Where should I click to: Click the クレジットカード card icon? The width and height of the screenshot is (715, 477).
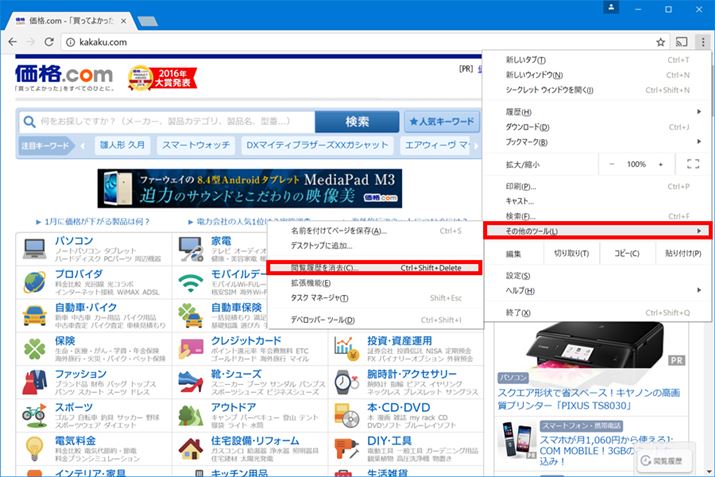[191, 349]
